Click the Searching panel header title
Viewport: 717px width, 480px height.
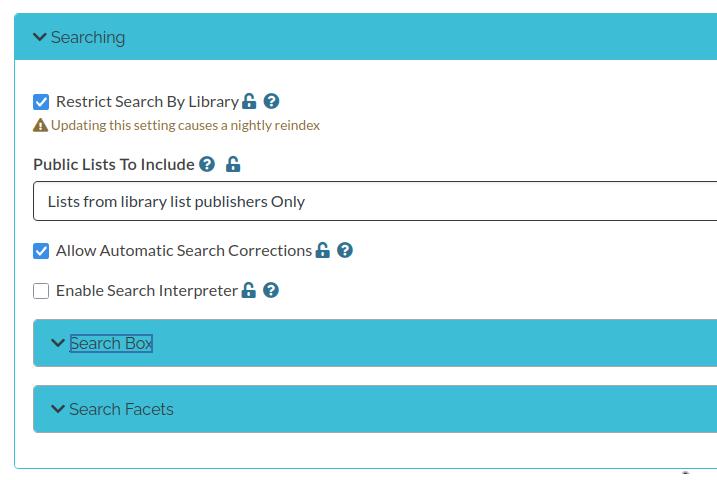coord(88,37)
